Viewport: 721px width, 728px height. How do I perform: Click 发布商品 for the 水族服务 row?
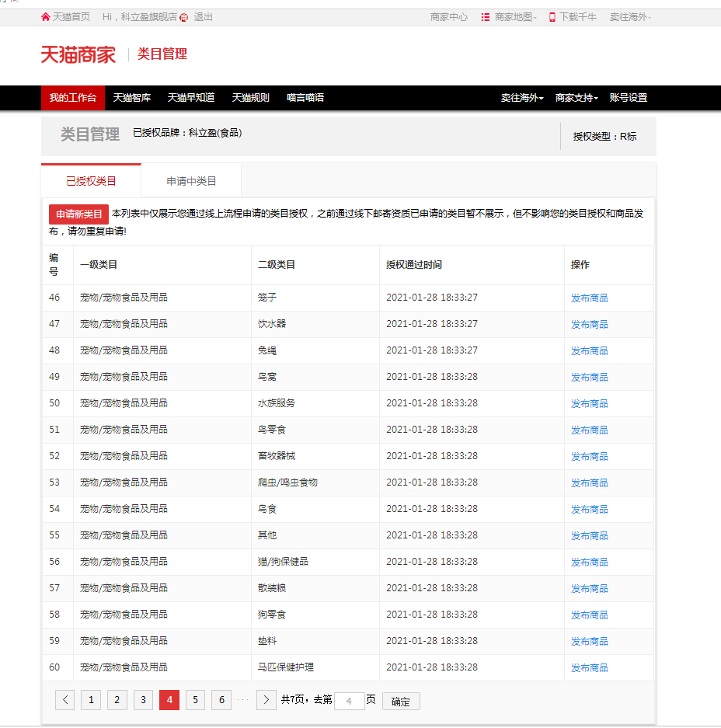(589, 404)
